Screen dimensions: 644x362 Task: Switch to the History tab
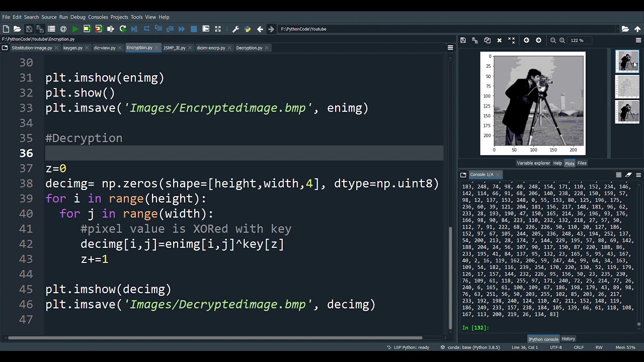568,339
